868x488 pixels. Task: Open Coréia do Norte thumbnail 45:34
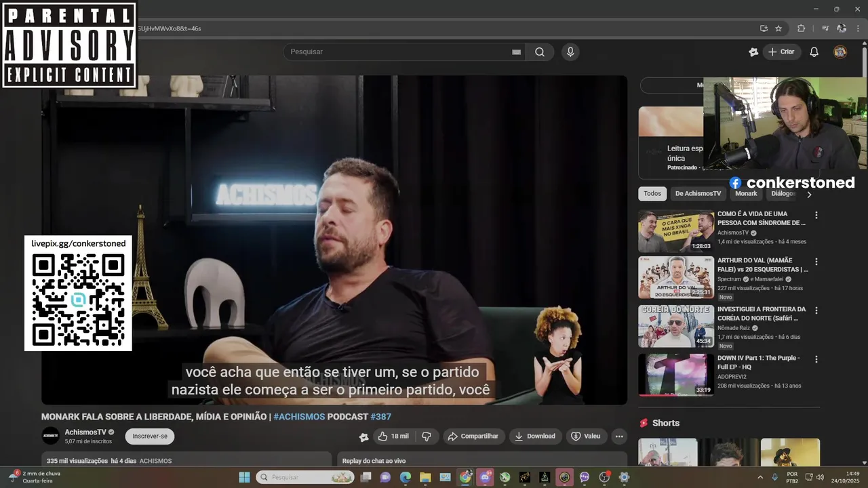pyautogui.click(x=676, y=326)
